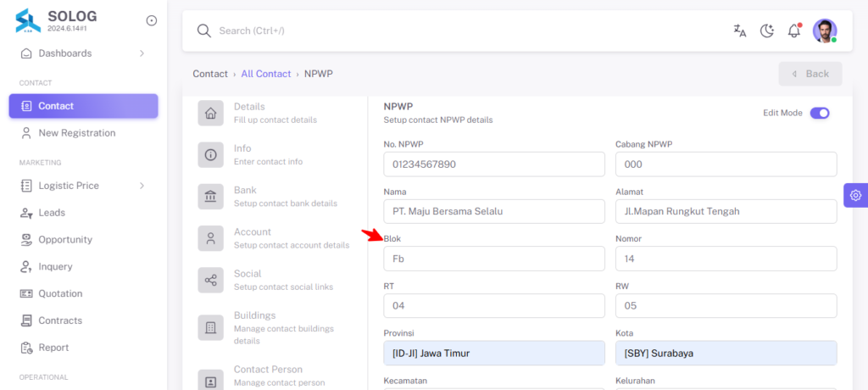The height and width of the screenshot is (390, 868).
Task: Click the Back button
Action: pyautogui.click(x=810, y=74)
